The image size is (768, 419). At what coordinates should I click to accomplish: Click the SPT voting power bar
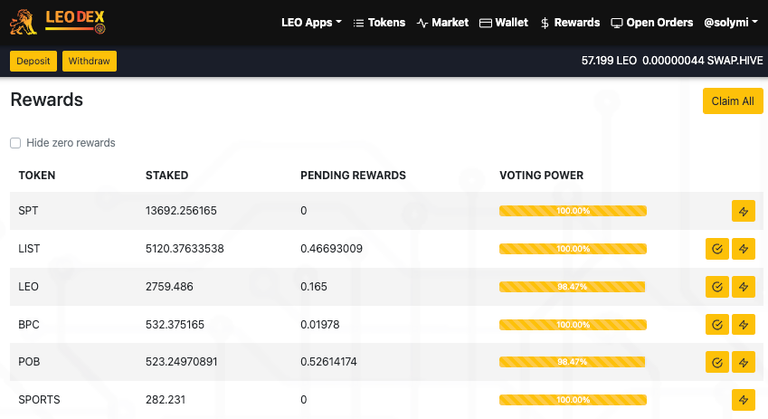573,211
